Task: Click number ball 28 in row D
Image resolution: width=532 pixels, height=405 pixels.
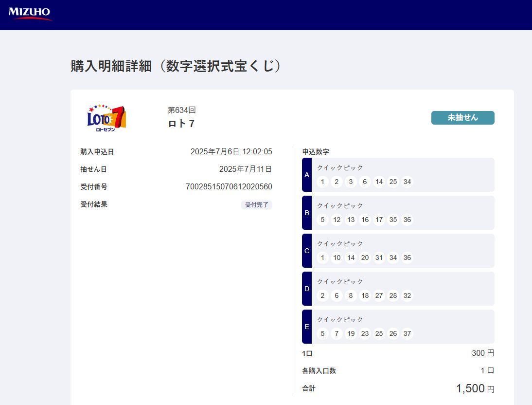Action: tap(393, 295)
